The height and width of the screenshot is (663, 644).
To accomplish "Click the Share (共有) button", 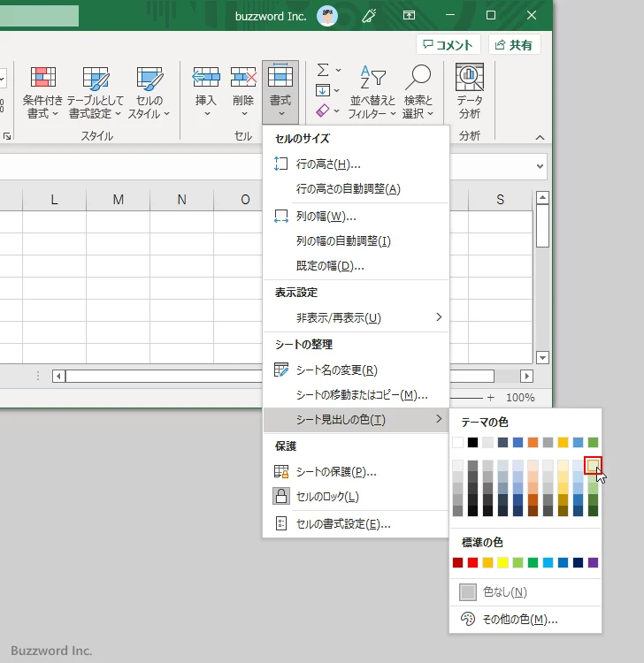I will [x=515, y=44].
